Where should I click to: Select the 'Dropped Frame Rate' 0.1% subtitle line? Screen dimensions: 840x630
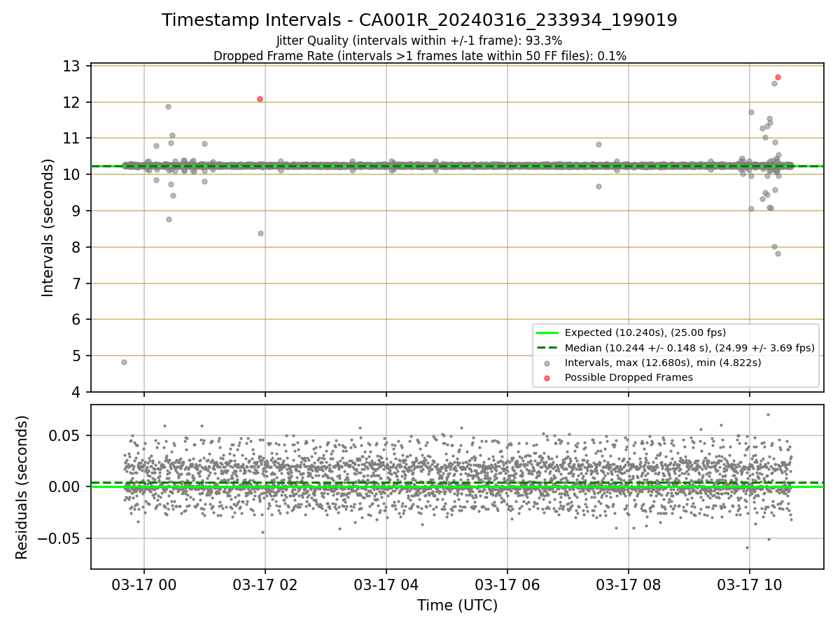tap(419, 56)
